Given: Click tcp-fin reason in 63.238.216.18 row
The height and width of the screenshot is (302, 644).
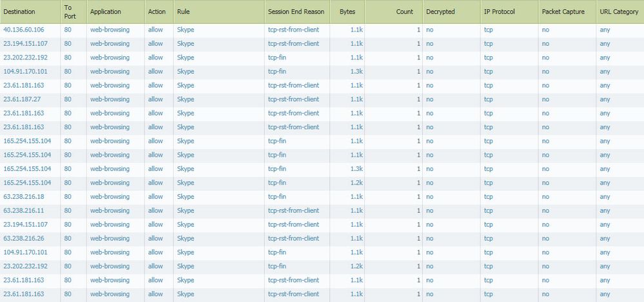Looking at the screenshot, I should pyautogui.click(x=278, y=197).
